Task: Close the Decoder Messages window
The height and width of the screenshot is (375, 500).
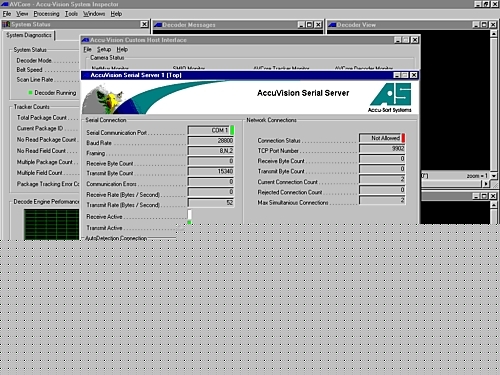Action: coord(318,25)
